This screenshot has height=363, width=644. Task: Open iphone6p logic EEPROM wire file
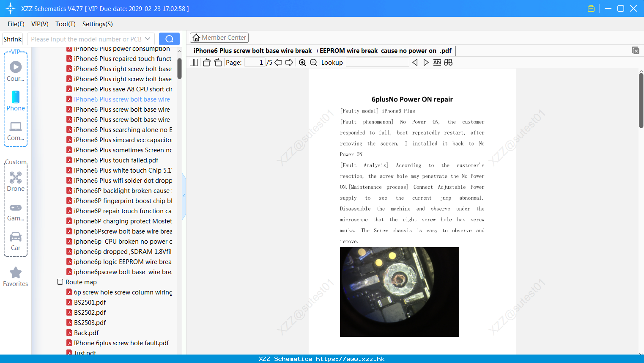coord(119,262)
